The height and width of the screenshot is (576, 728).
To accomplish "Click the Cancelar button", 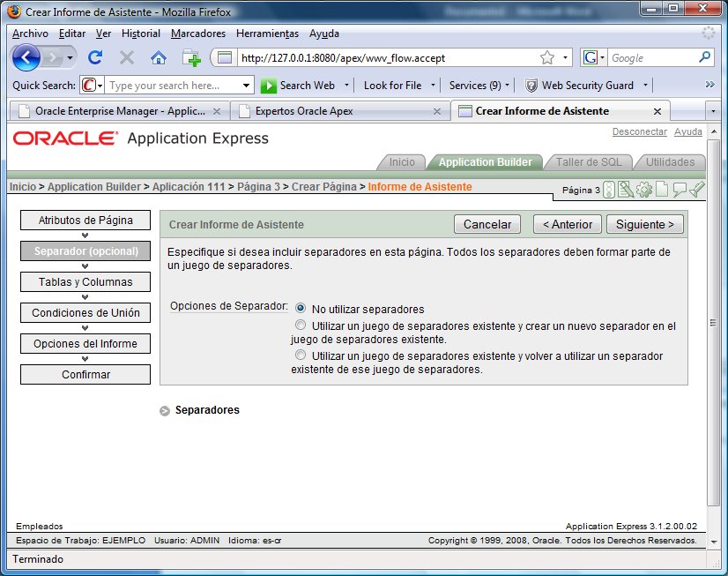I will click(487, 224).
